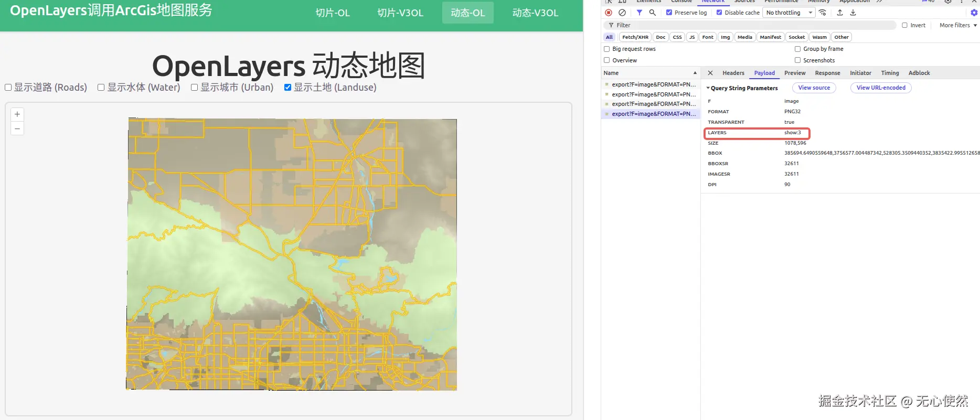Open the Response tab
980x420 pixels.
827,73
